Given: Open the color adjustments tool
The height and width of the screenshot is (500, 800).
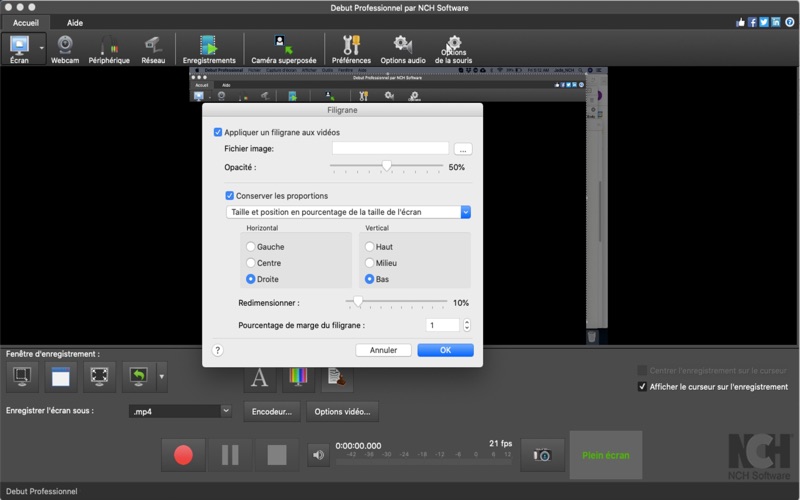Looking at the screenshot, I should 298,378.
